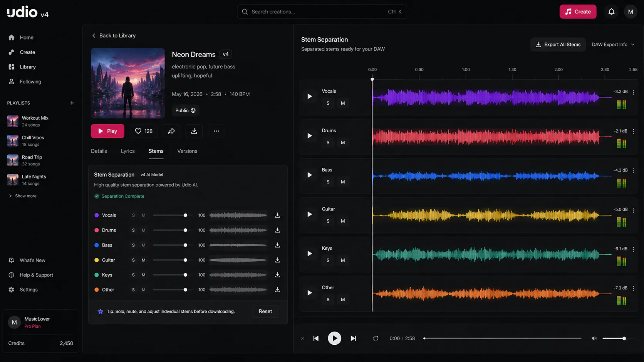The height and width of the screenshot is (362, 644).
Task: Solo the Vocals waveform track
Action: tap(328, 103)
